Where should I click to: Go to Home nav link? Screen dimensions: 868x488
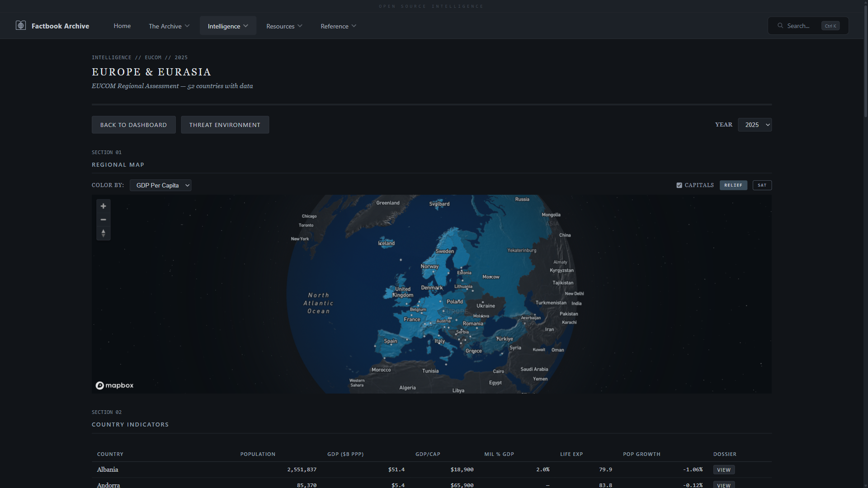coord(122,26)
